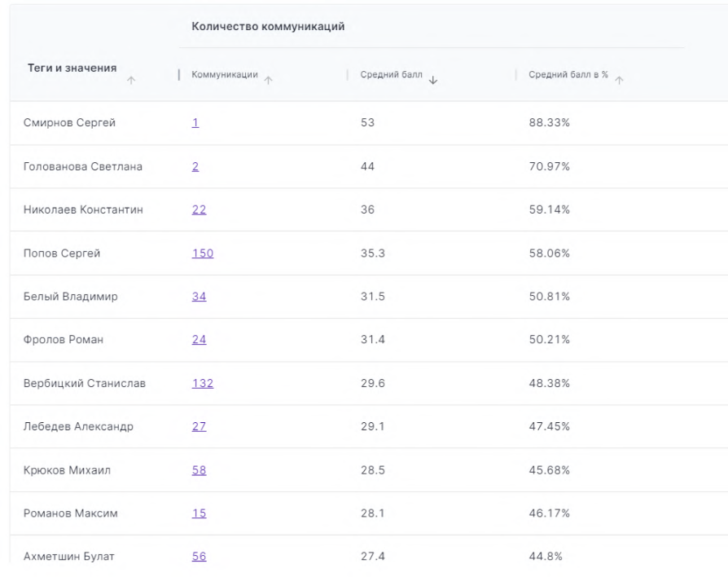Screen dimensions: 728x577
Task: Click the 58 link for Крюков Михаил
Action: (199, 469)
